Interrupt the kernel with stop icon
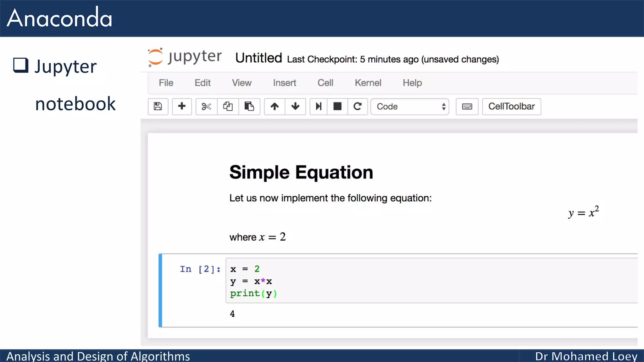The width and height of the screenshot is (644, 362). pyautogui.click(x=337, y=107)
